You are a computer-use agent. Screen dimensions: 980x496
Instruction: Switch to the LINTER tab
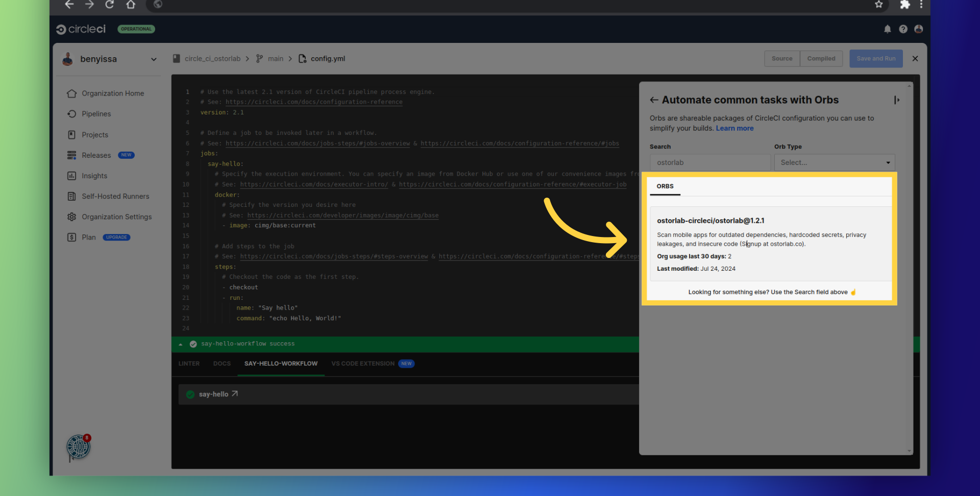pos(189,364)
